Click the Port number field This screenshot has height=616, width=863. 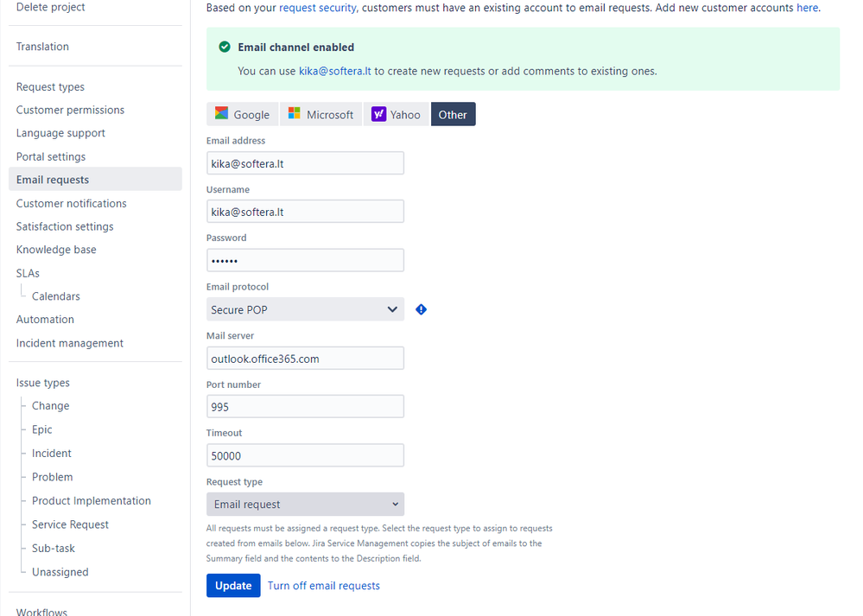point(305,407)
